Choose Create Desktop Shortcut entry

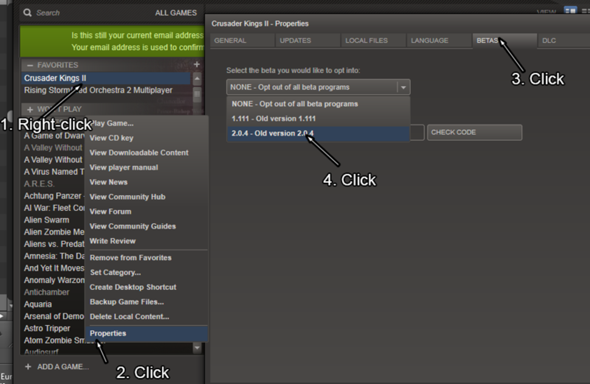click(x=133, y=287)
